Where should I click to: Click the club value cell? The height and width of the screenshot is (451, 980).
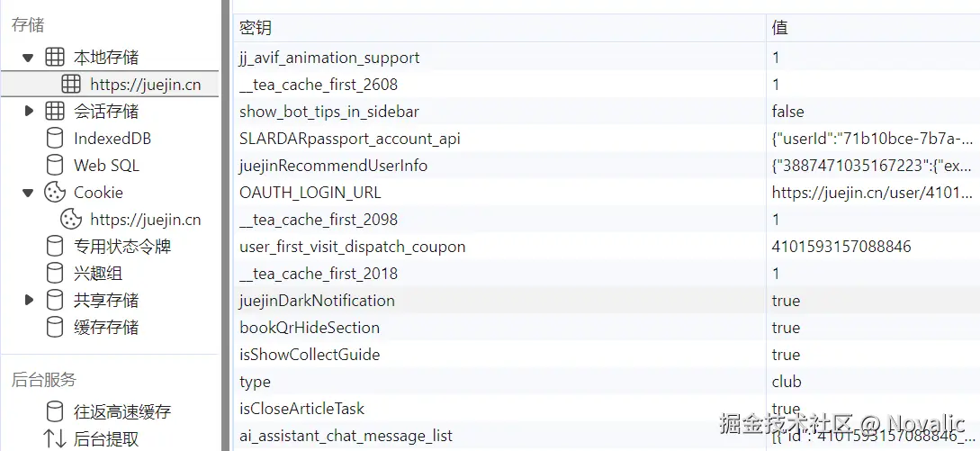pos(787,382)
